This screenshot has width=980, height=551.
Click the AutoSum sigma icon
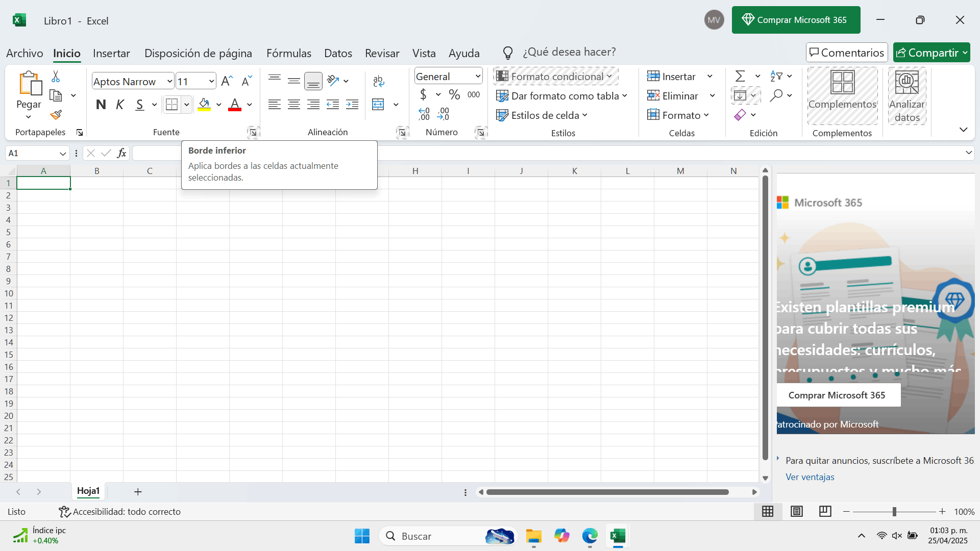(740, 77)
